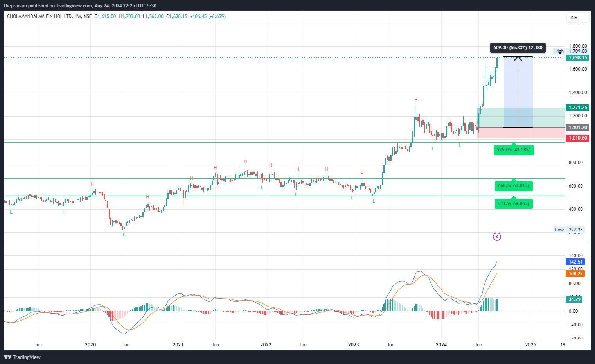Click the 609.00 (55.33%) 12,180 measurement tooltip

point(518,48)
